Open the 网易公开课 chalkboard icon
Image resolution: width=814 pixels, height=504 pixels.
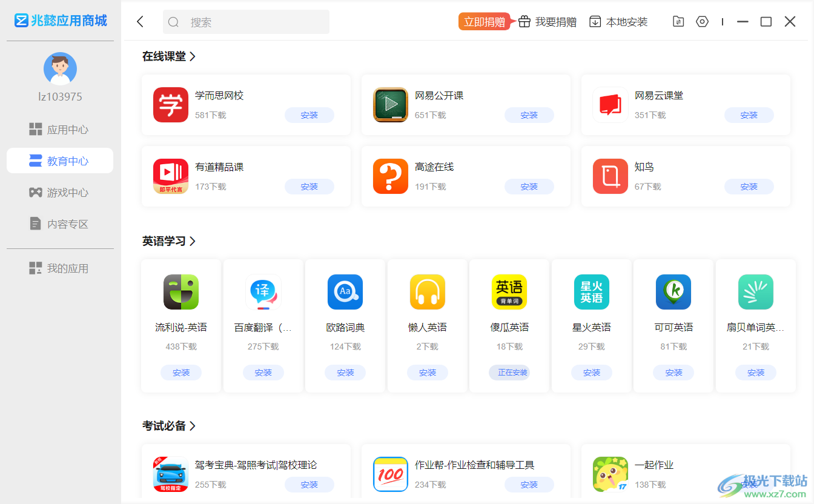[x=391, y=105]
